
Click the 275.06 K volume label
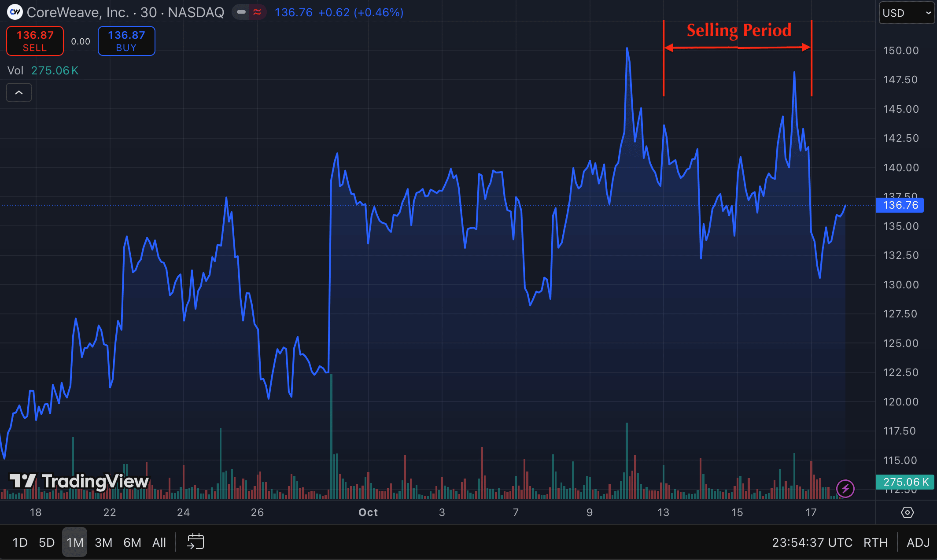pos(905,482)
